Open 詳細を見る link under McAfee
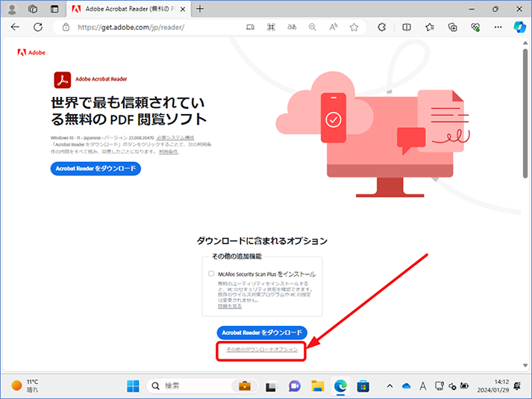 (230, 306)
